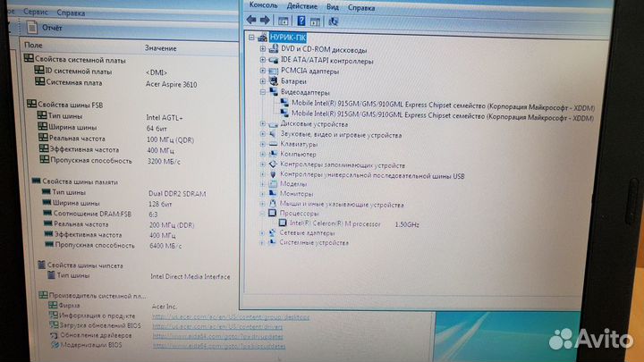Open the Загрузка обновлений BIOS link
This screenshot has width=644, height=362.
(x=217, y=327)
